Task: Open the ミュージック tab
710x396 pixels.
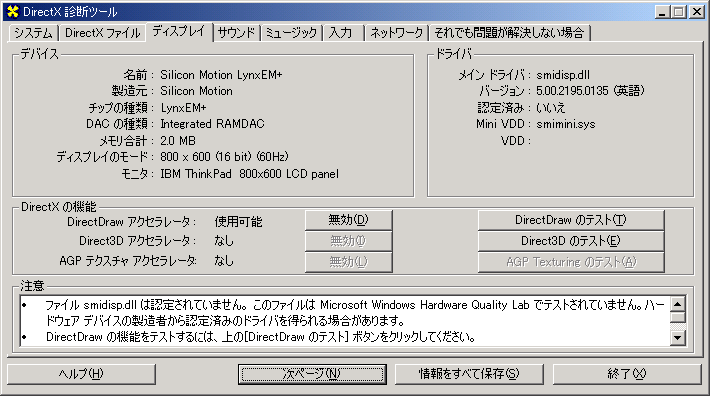Action: pyautogui.click(x=291, y=33)
